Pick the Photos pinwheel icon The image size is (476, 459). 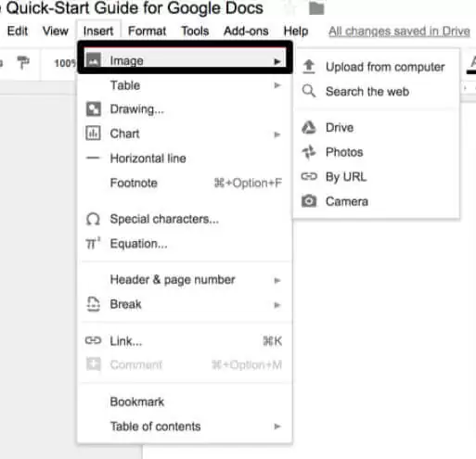click(309, 152)
